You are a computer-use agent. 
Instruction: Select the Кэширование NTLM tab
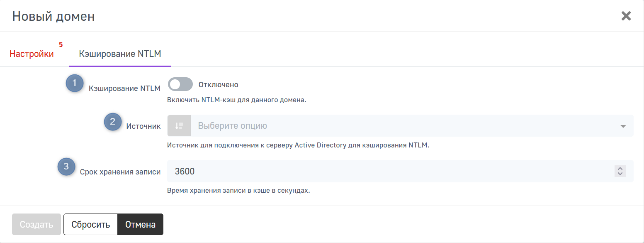click(x=120, y=54)
